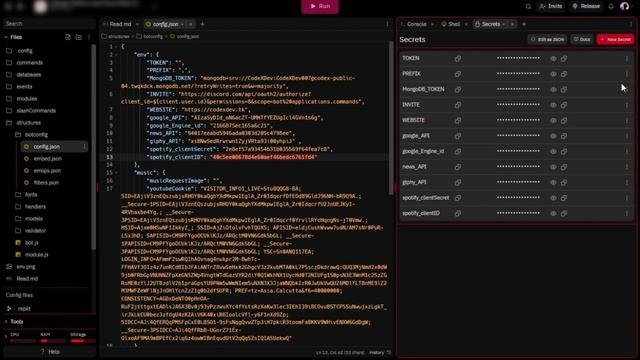The width and height of the screenshot is (640, 360).
Task: Open the Release menu
Action: pos(586,6)
